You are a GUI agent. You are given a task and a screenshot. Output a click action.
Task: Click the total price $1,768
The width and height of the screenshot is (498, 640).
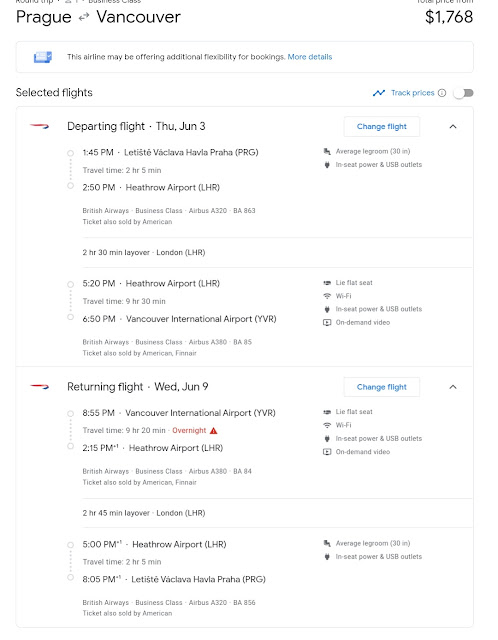click(x=449, y=17)
